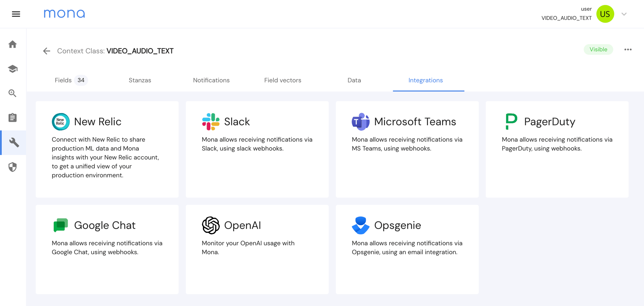This screenshot has width=644, height=306.
Task: Go to Home in sidebar
Action: point(13,44)
